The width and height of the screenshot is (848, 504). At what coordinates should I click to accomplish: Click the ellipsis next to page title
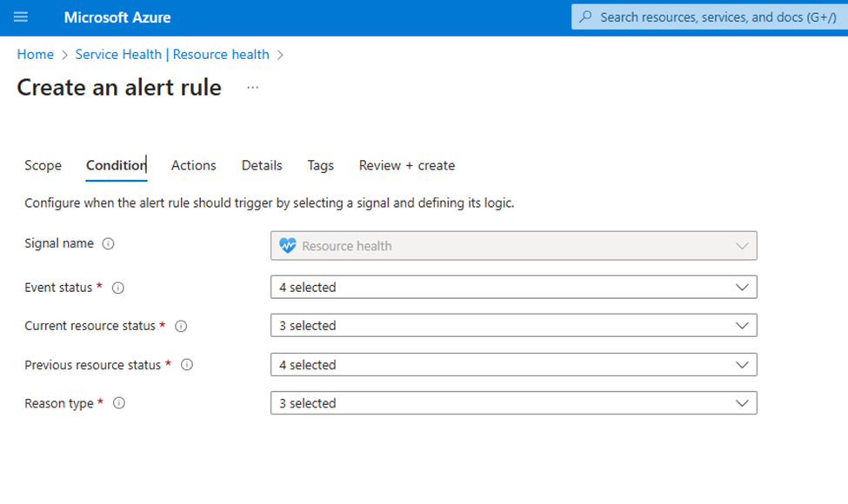(x=253, y=88)
